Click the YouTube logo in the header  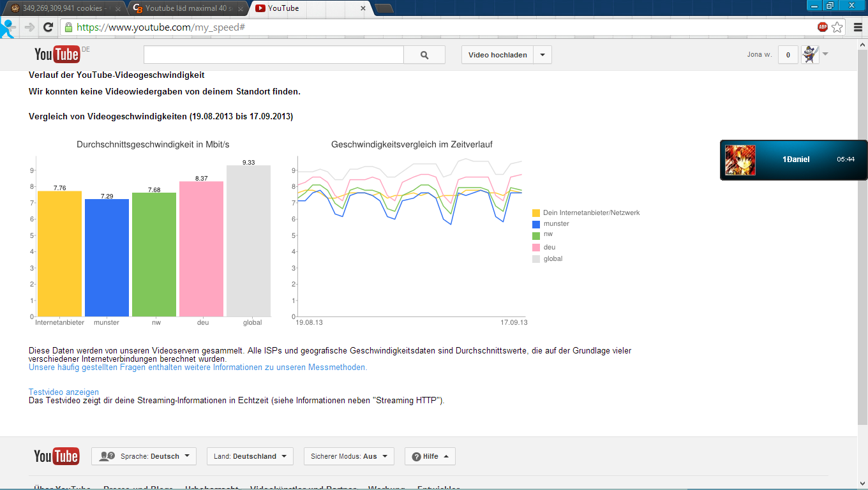tap(57, 55)
